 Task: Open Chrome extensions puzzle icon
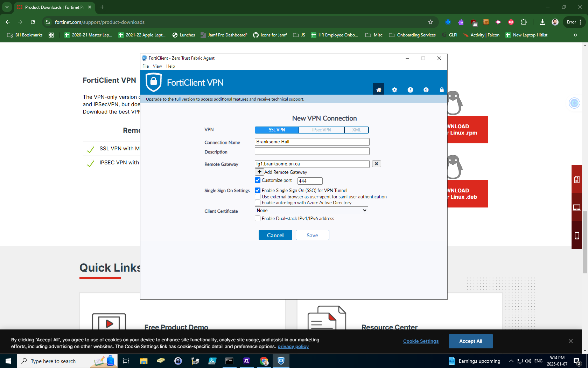[524, 22]
